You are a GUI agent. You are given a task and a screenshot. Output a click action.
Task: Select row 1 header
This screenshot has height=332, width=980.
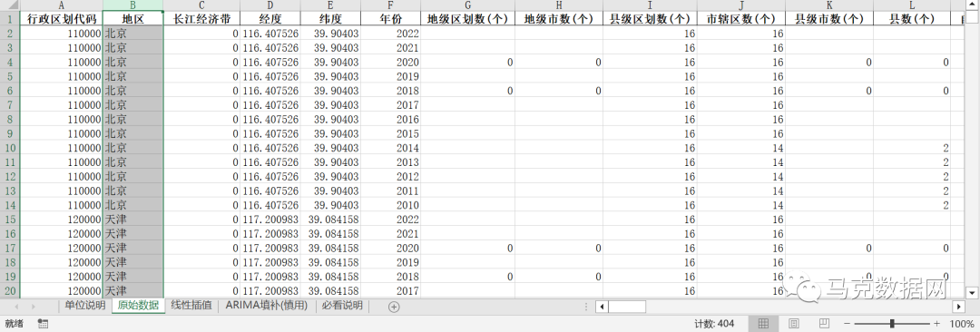coord(10,19)
